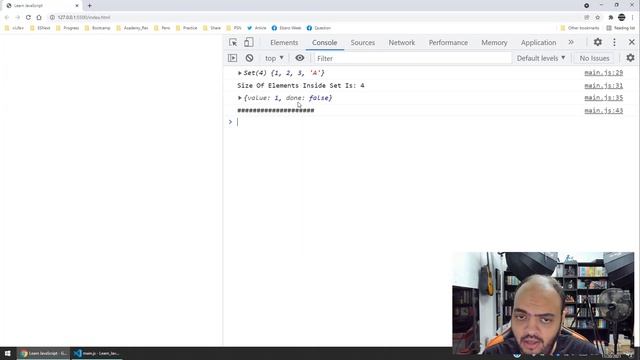This screenshot has height=360, width=640.
Task: Show more DevTools tabs chevron
Action: click(x=571, y=42)
